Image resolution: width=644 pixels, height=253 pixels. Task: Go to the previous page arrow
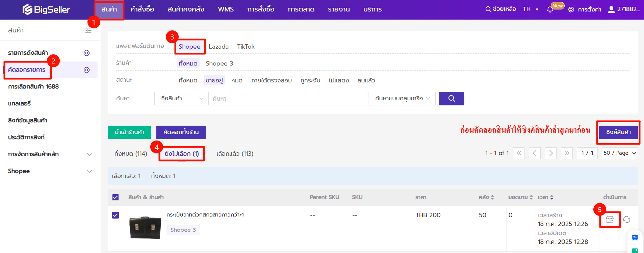pos(535,153)
